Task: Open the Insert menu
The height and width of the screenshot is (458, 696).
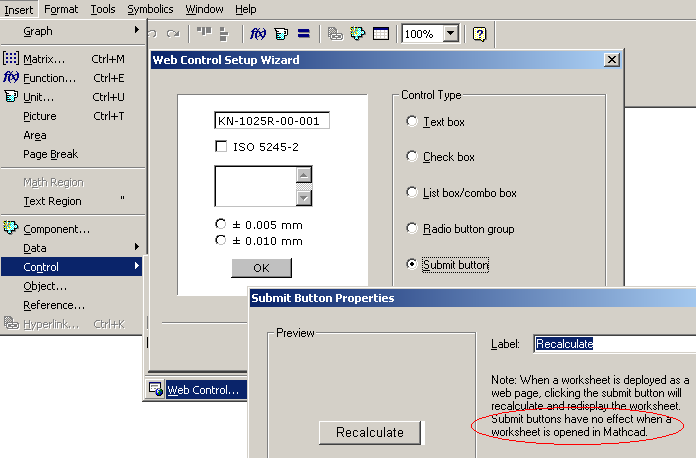Action: (x=19, y=9)
